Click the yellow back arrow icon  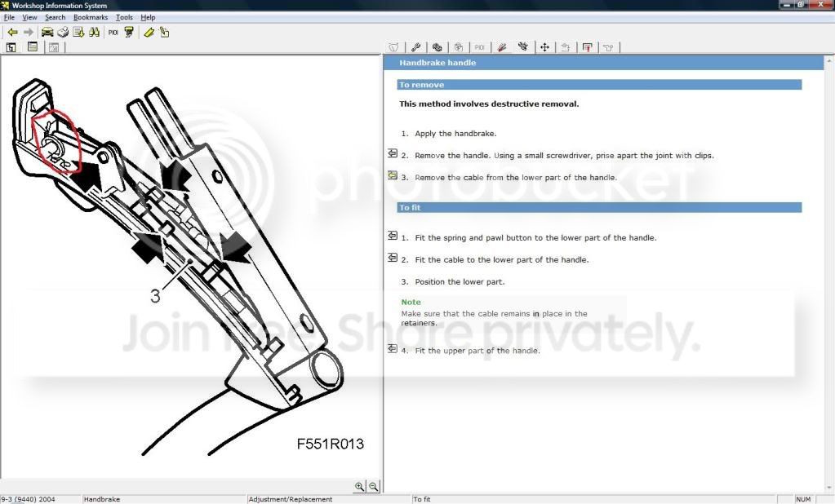pyautogui.click(x=12, y=33)
